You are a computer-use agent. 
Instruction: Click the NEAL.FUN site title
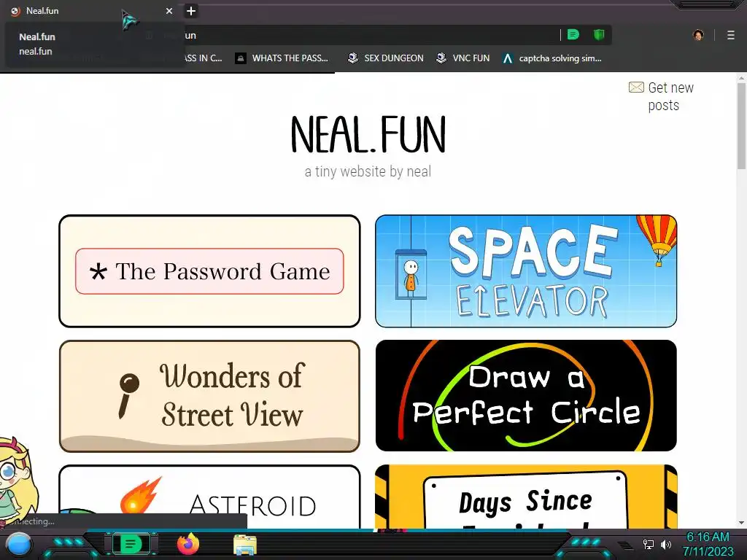point(368,135)
